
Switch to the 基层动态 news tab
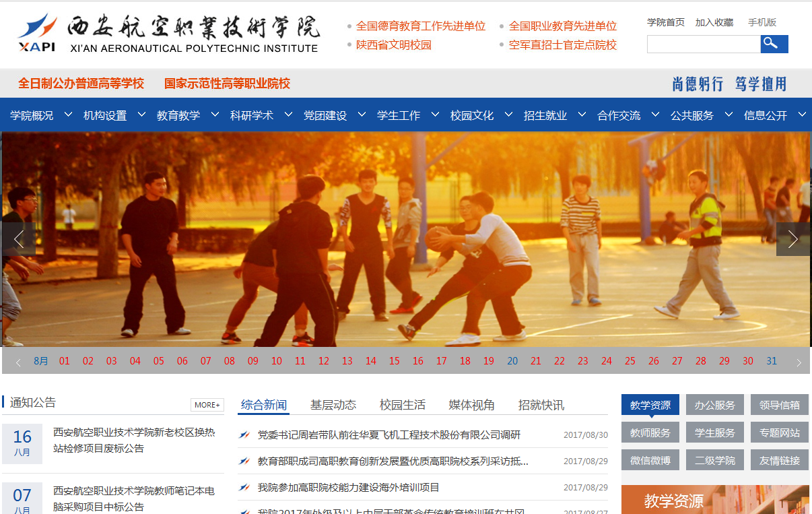click(333, 405)
